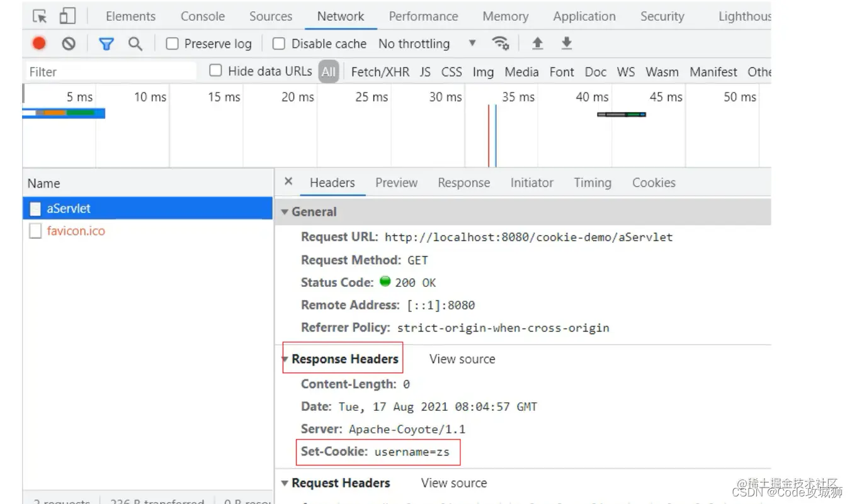The width and height of the screenshot is (852, 504).
Task: Filter requests by Fetch/XHR
Action: pos(380,72)
